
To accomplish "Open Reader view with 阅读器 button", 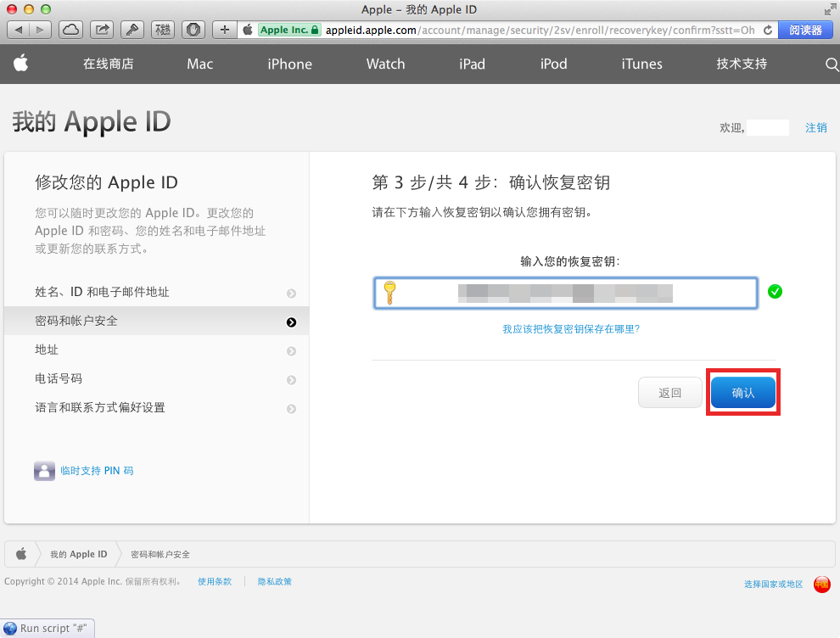I will tap(805, 30).
